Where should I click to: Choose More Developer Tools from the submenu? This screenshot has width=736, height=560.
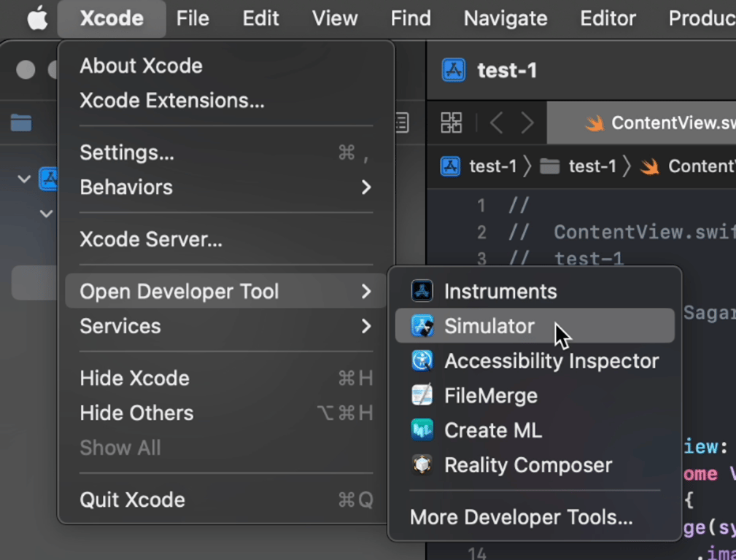521,517
